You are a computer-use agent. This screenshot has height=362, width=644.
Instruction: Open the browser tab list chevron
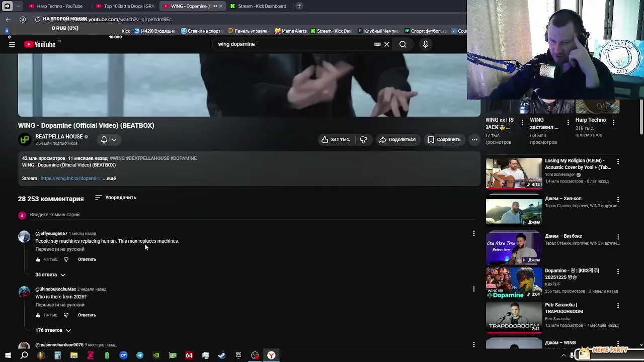click(x=18, y=6)
